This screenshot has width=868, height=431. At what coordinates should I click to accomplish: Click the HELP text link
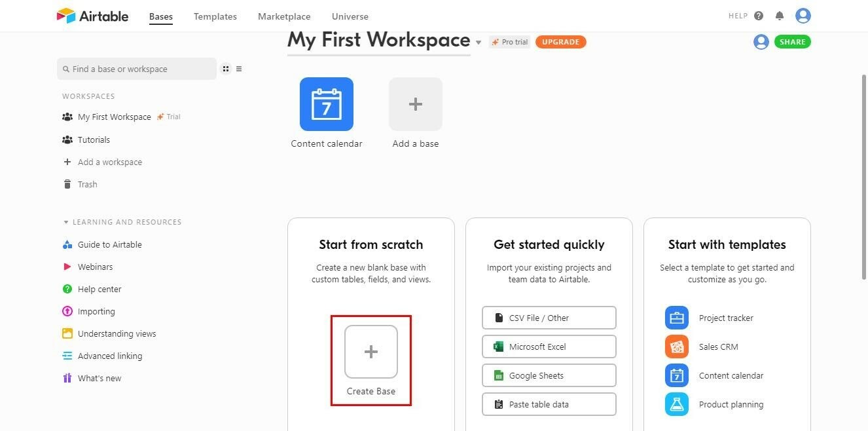(738, 16)
